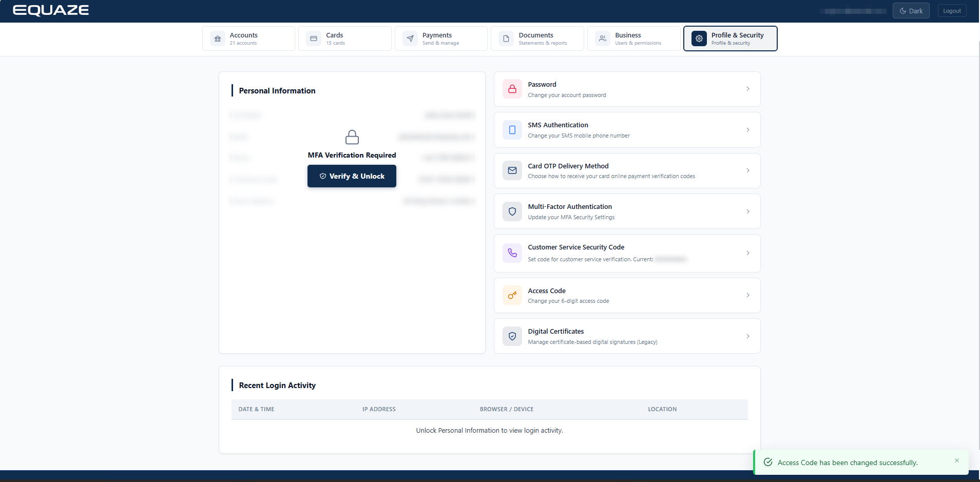
Task: Click 'Unlock Personal Information to view login activity'
Action: [x=489, y=431]
